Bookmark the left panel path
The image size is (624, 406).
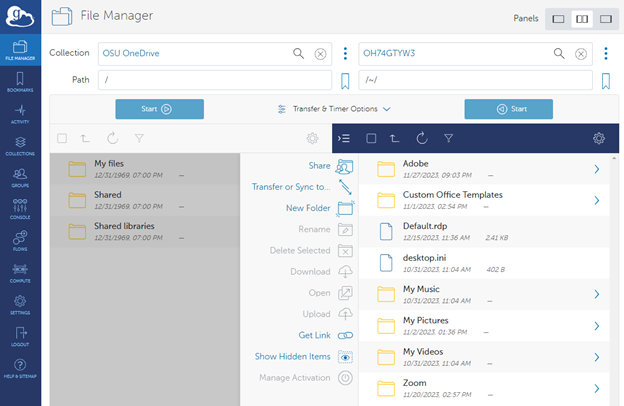pos(345,81)
